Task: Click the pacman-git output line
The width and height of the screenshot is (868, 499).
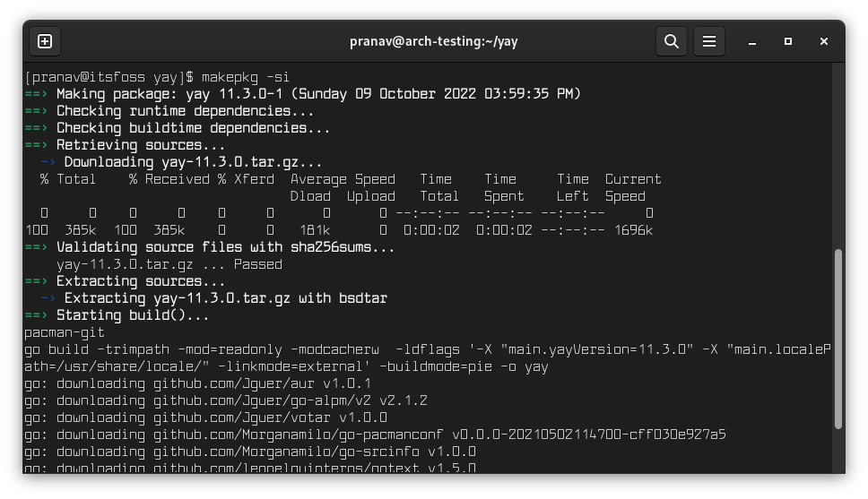Action: point(65,332)
